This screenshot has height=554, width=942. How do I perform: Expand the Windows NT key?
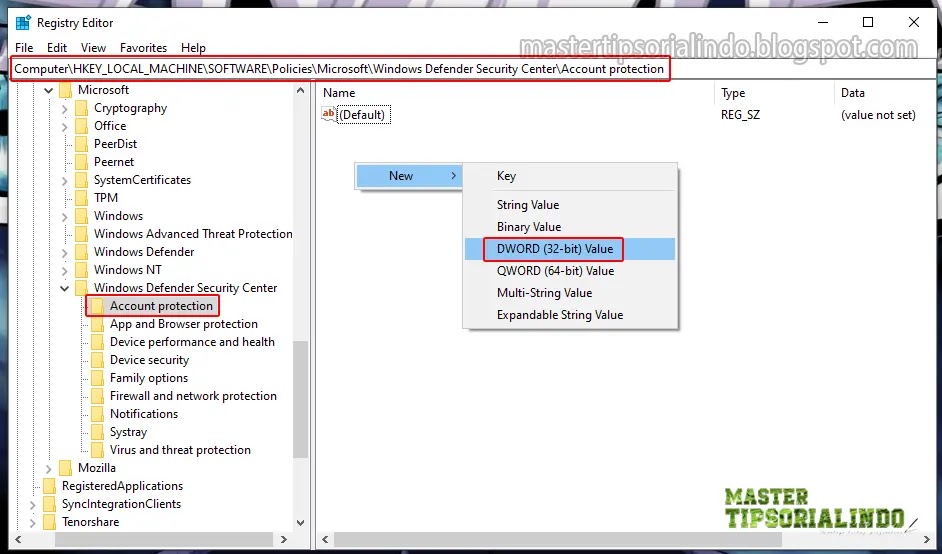coord(65,272)
